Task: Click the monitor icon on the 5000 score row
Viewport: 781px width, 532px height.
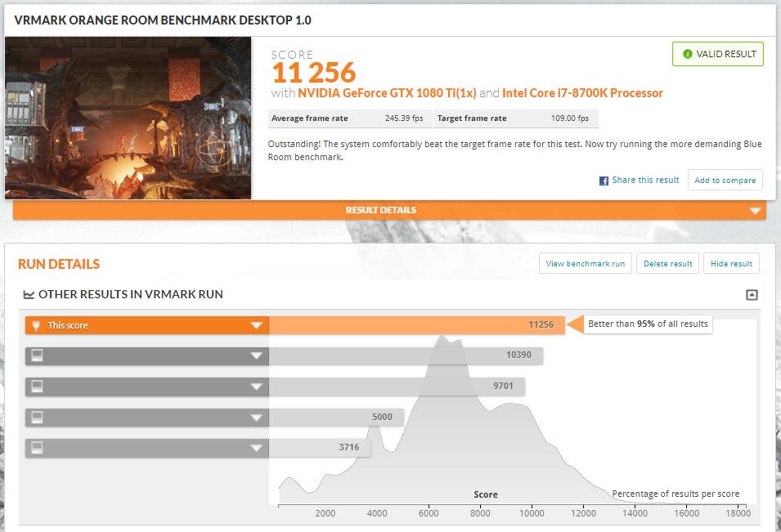Action: coord(37,417)
